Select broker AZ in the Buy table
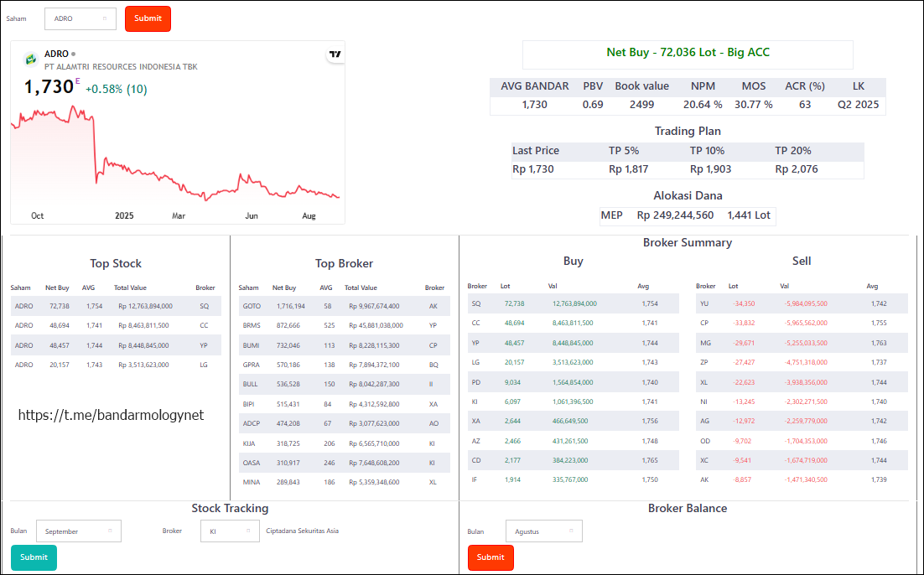Viewport: 924px width, 575px height. click(x=476, y=441)
